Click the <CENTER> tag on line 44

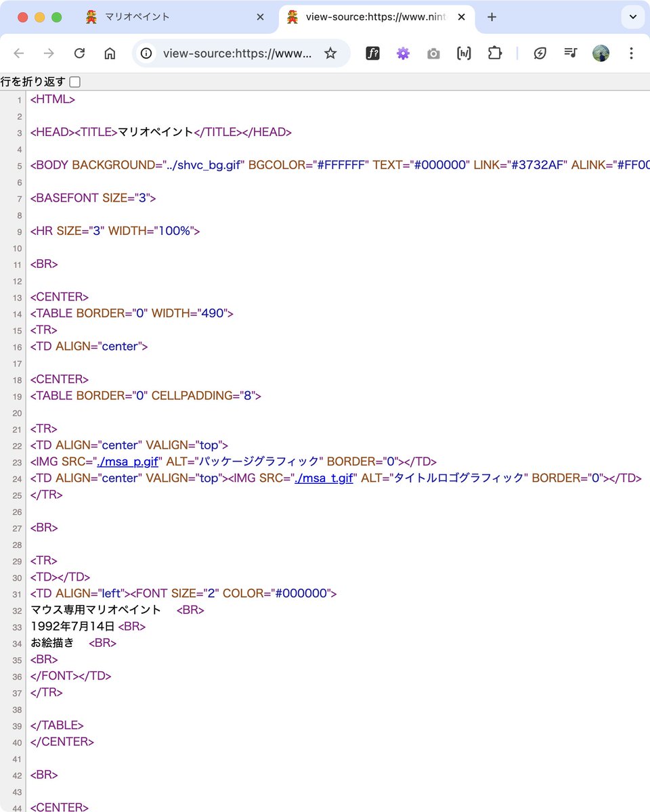click(59, 807)
